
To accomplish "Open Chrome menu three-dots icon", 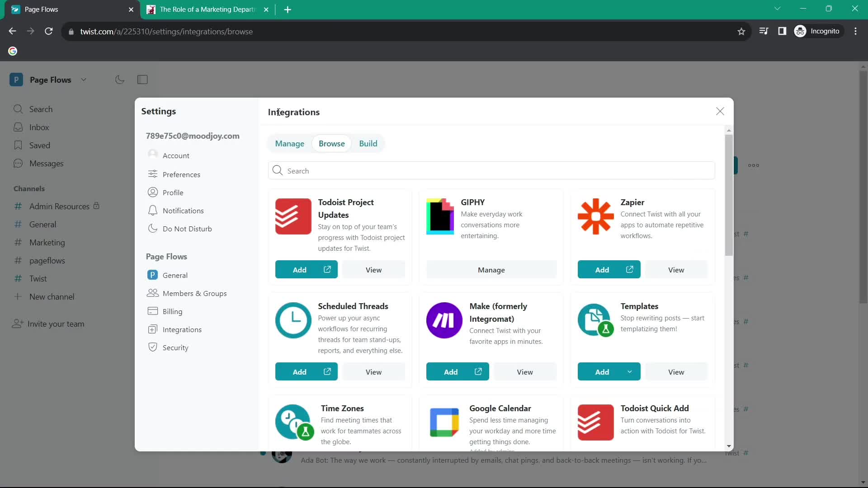I will tap(855, 31).
